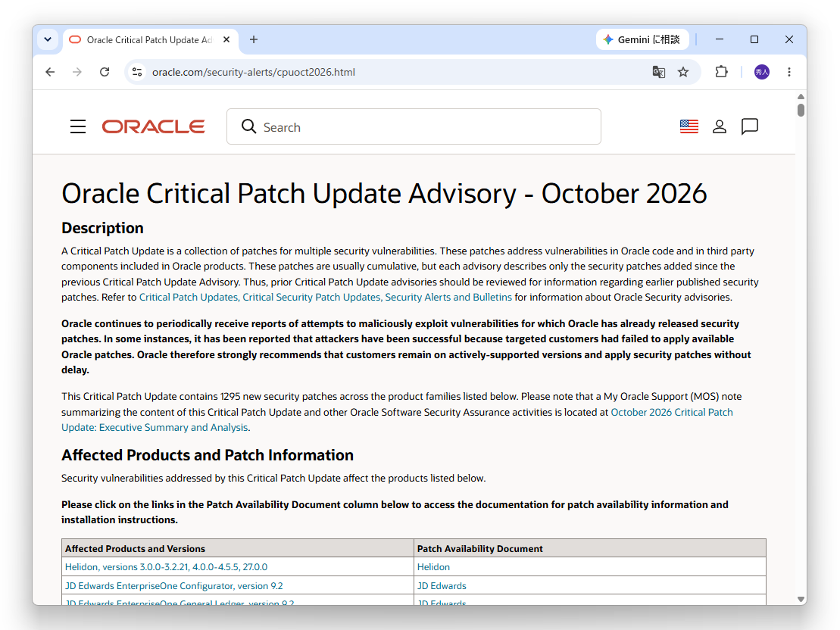Click the page vertical scrollbar thumb
This screenshot has width=840, height=630.
point(801,110)
